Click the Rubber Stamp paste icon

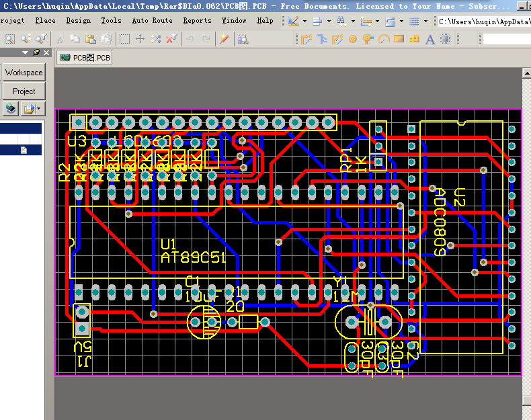106,39
